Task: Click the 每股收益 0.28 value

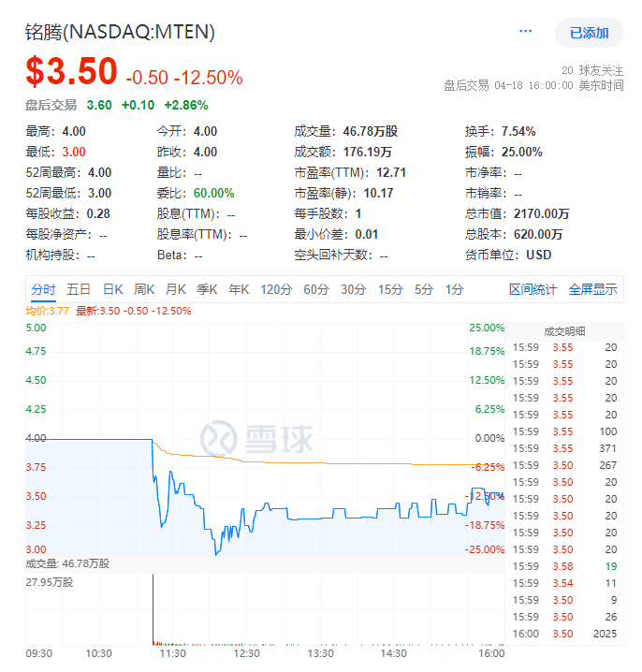Action: point(98,213)
